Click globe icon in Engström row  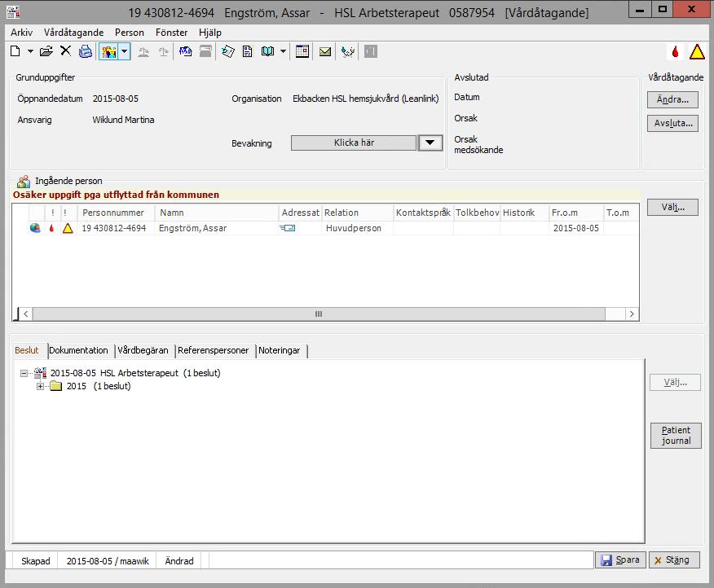tap(35, 227)
